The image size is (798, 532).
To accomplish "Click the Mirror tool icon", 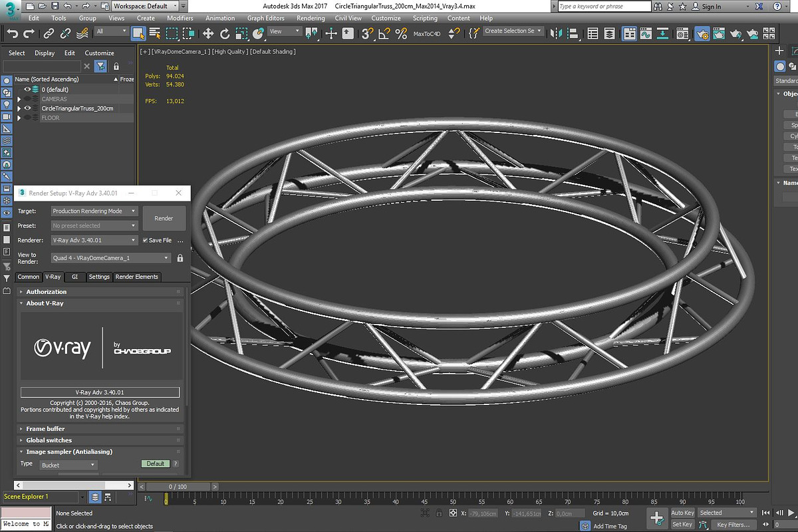I will [557, 33].
